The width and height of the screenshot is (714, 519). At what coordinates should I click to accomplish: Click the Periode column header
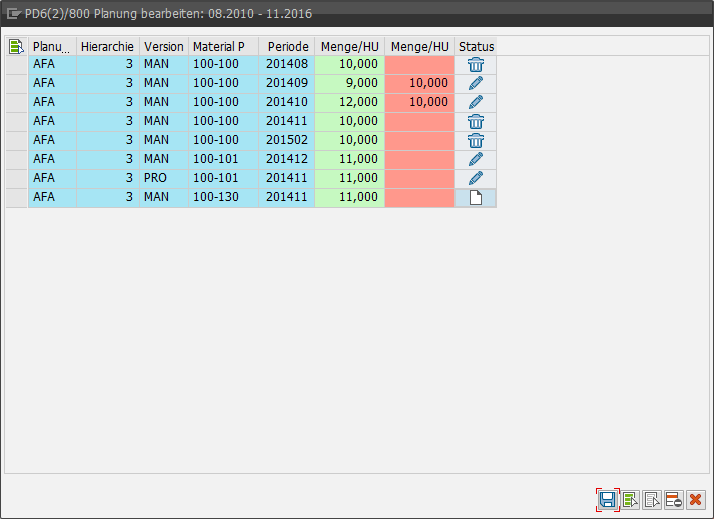coord(287,46)
